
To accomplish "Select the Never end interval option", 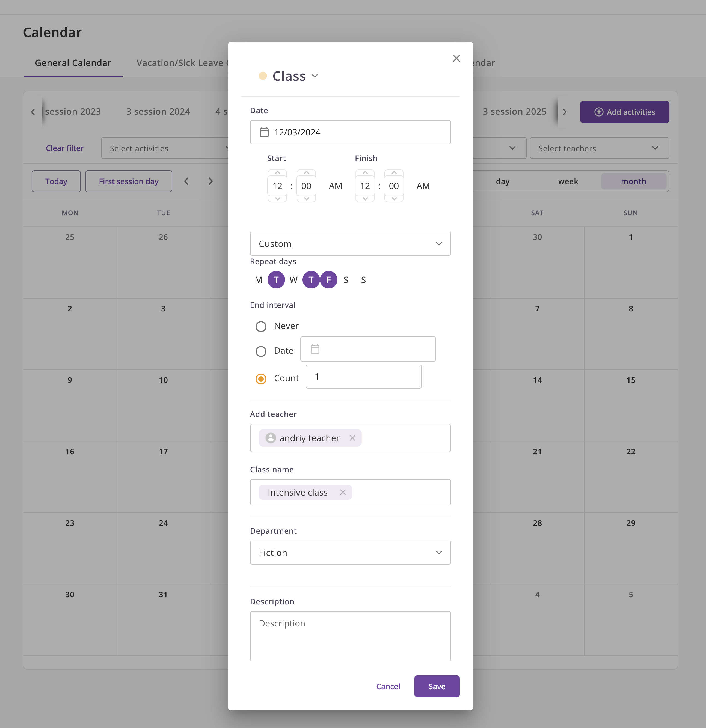I will [261, 327].
